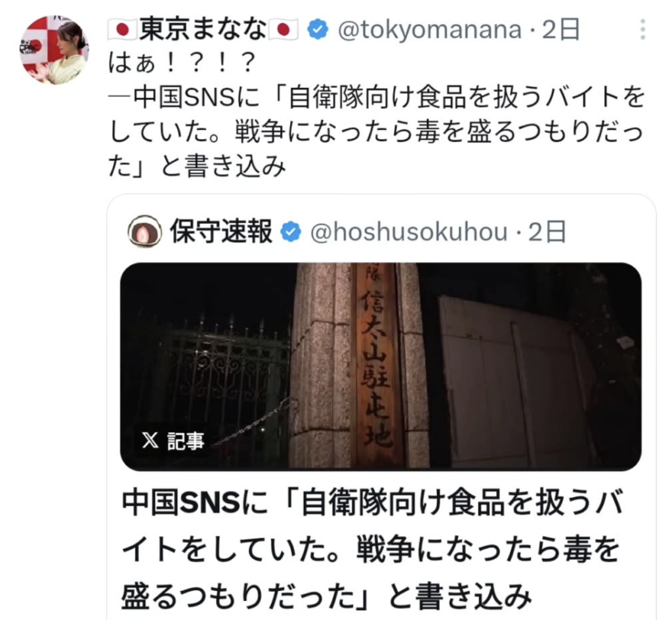672x620 pixels.
Task: Open the @hoshusokuhou handle link
Action: tap(408, 232)
